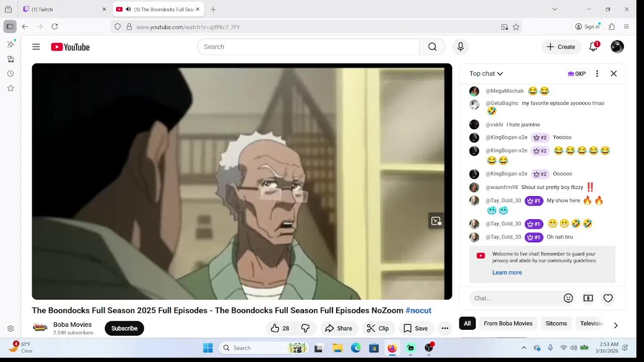
Task: Select the Sitcoms filter chip
Action: [x=556, y=323]
